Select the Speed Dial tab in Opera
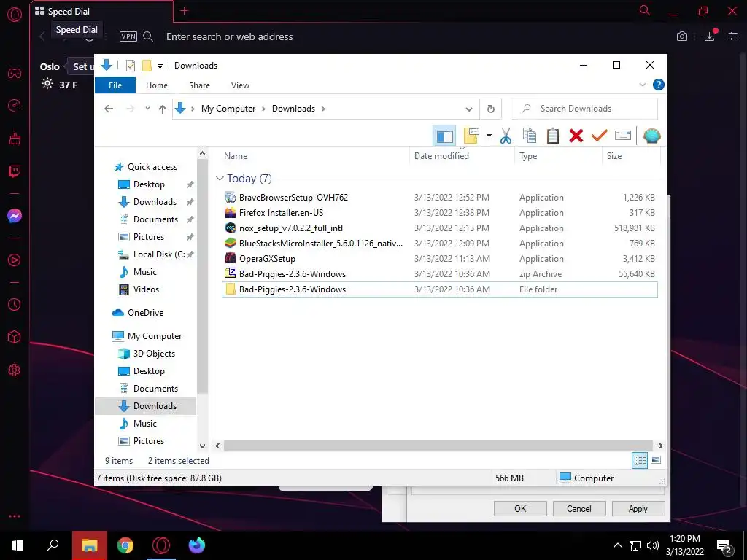Image resolution: width=747 pixels, height=560 pixels. click(101, 11)
